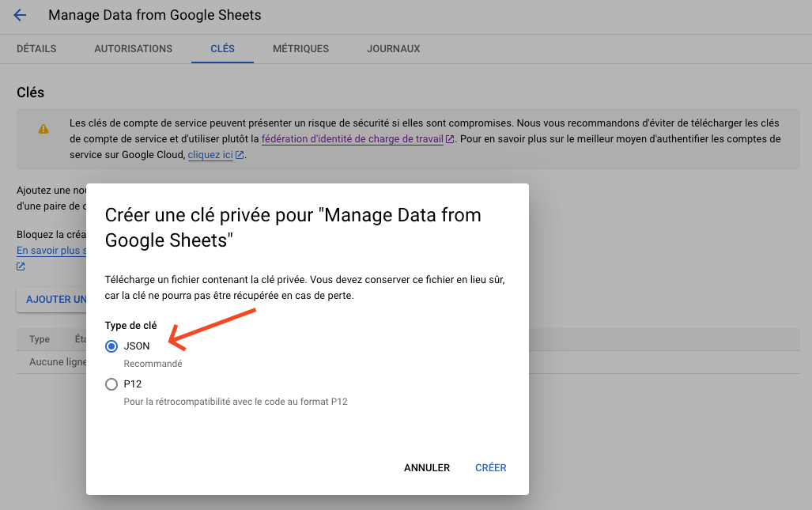
Task: Open fédération d'identité de charge de travail link
Action: point(353,139)
